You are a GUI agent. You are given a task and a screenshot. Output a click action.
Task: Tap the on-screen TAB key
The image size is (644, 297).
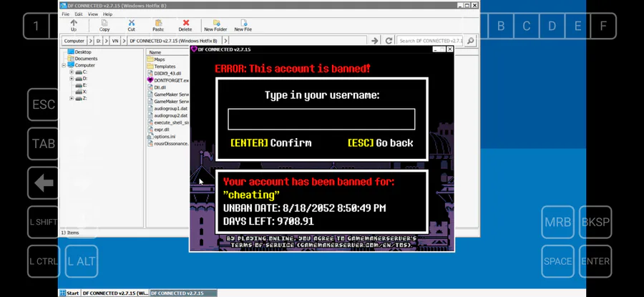(43, 143)
